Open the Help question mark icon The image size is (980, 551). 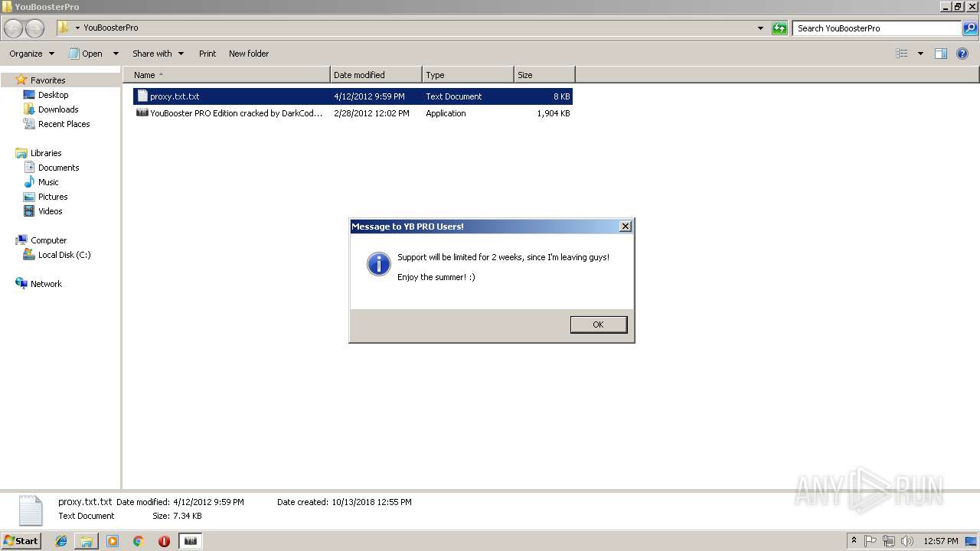[962, 54]
